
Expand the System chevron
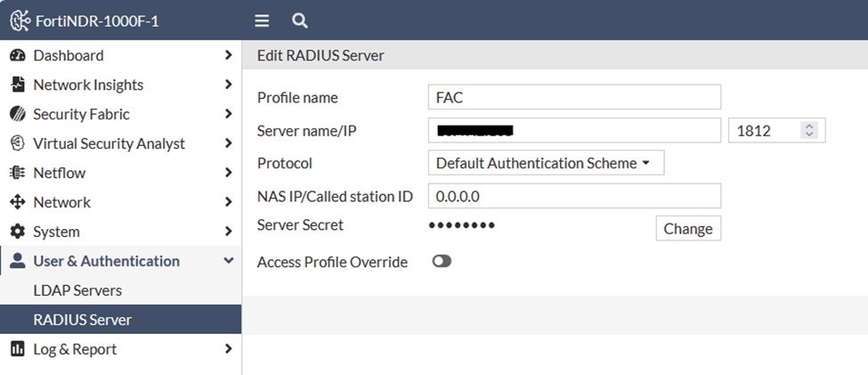[x=228, y=232]
